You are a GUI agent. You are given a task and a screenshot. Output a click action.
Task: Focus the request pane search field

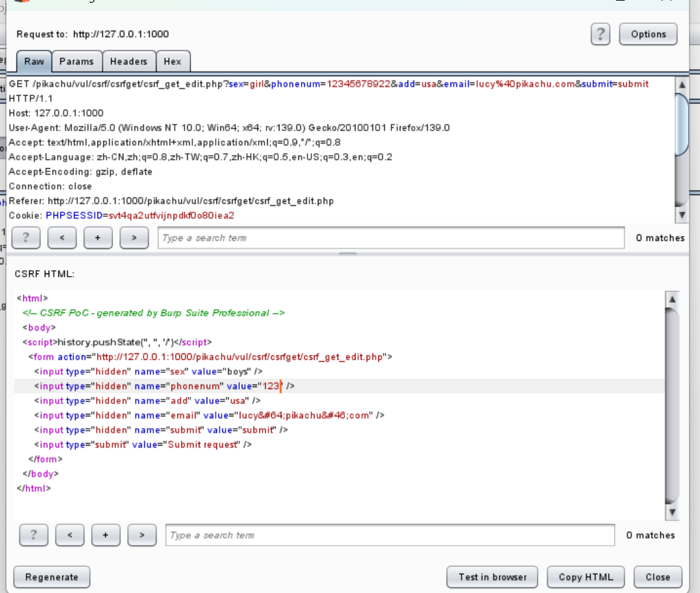[x=391, y=238]
